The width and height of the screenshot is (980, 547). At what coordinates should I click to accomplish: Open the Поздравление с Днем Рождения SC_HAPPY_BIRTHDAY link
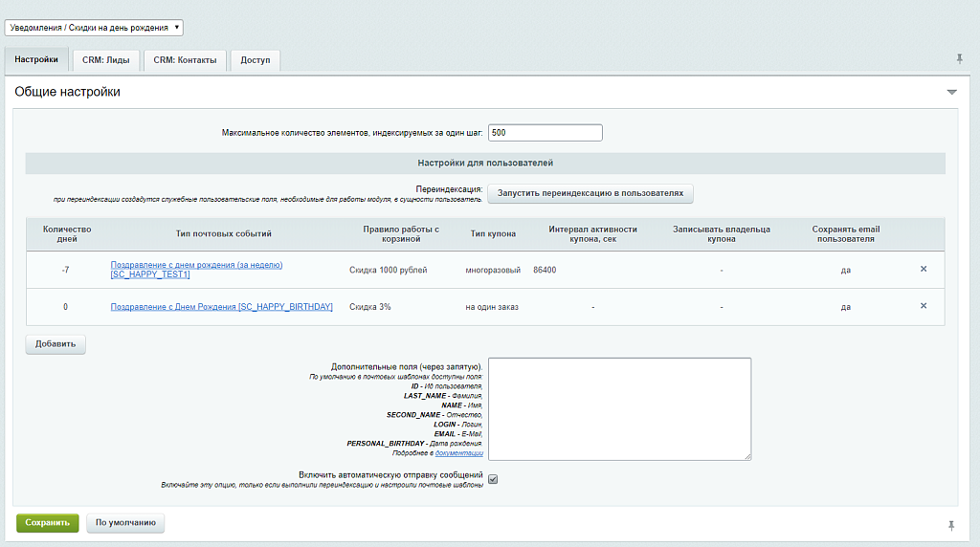[221, 307]
